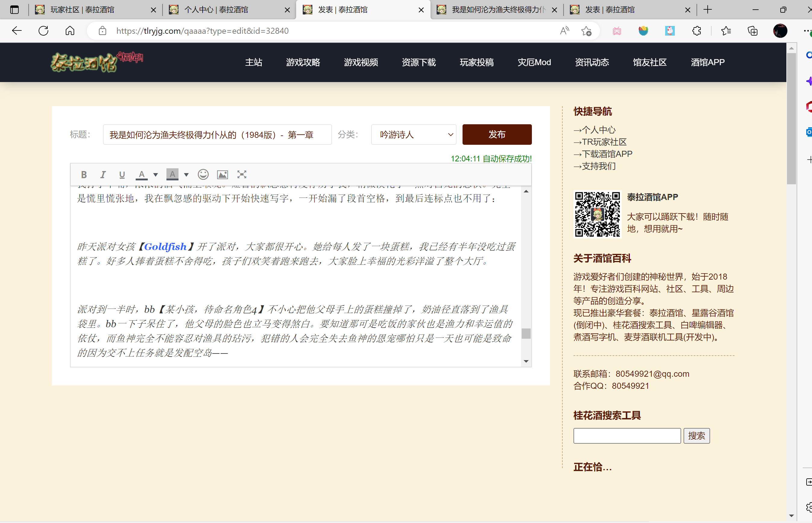Expand the background color dropdown arrow
The image size is (812, 523).
point(186,175)
